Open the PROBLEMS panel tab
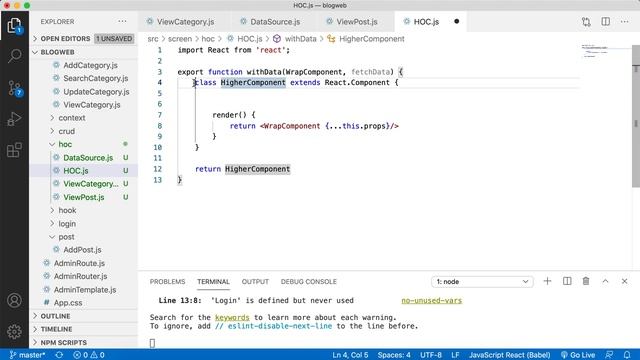640x360 pixels. (167, 282)
